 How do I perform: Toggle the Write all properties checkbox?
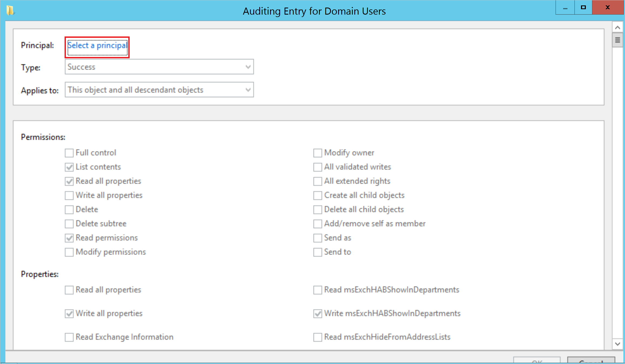click(x=69, y=195)
